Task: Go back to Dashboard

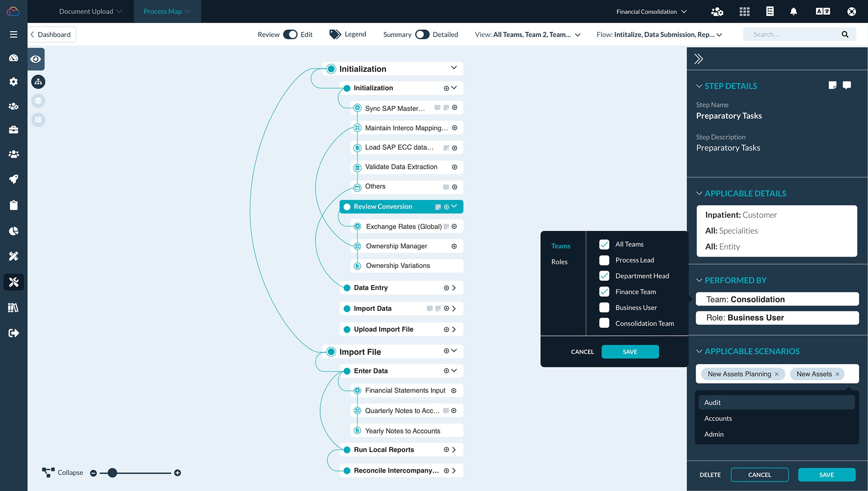Action: pos(51,34)
